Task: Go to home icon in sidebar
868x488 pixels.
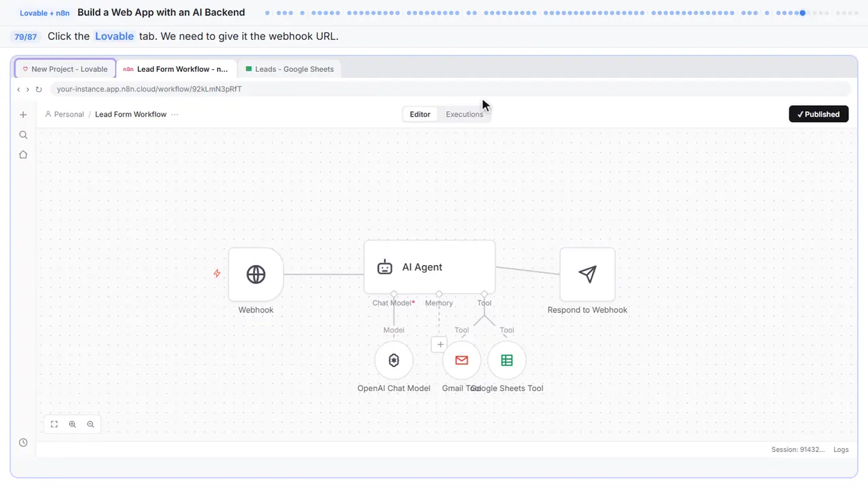Action: (x=23, y=155)
